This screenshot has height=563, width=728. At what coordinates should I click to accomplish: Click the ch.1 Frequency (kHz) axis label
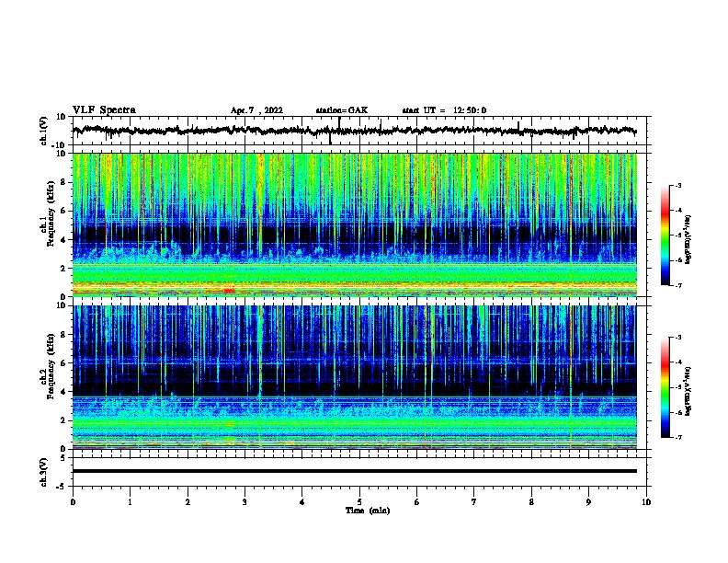point(48,213)
